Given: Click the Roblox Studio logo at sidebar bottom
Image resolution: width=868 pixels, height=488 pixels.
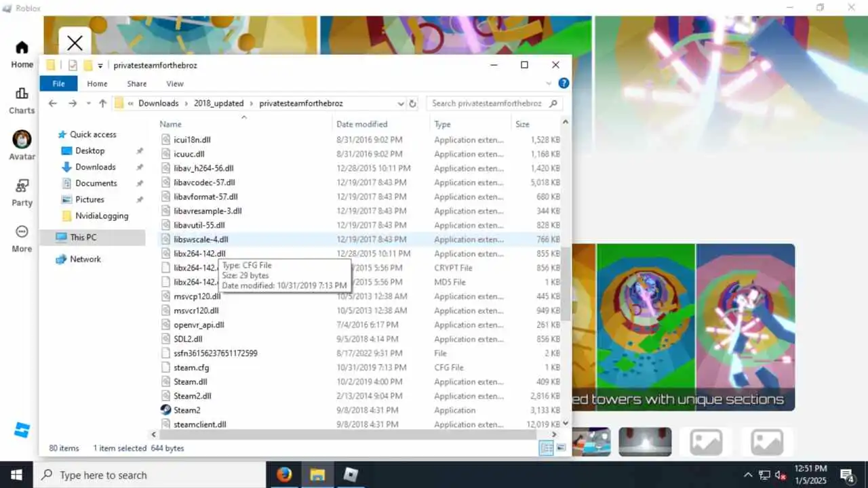Looking at the screenshot, I should (22, 430).
